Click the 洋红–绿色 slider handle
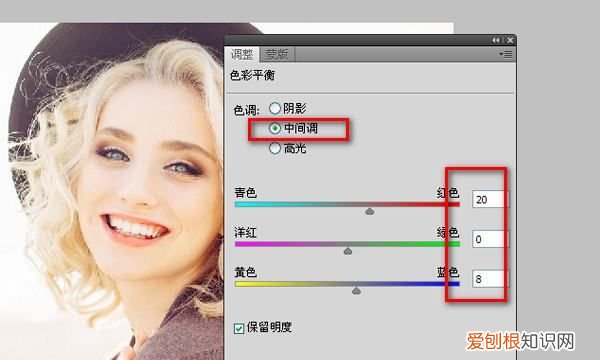Image resolution: width=600 pixels, height=360 pixels. pos(347,251)
